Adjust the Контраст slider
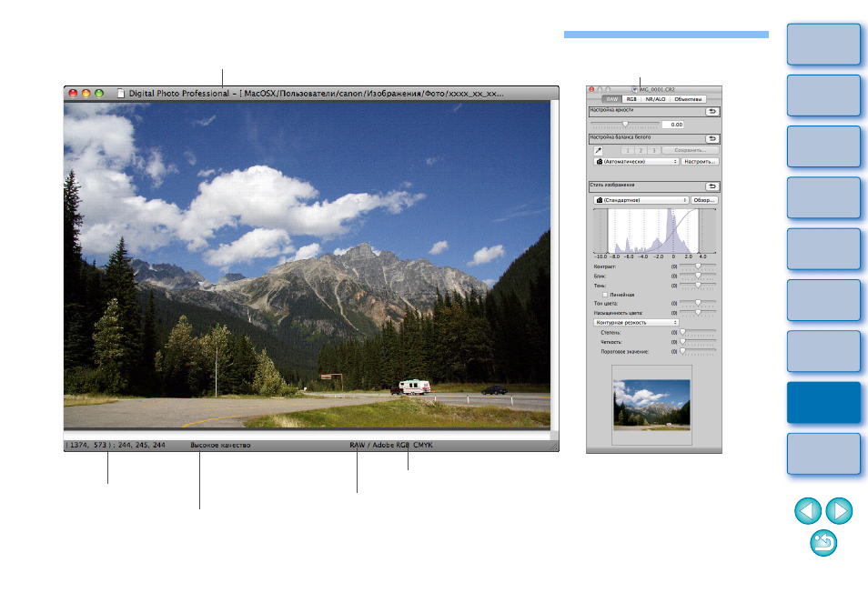Viewport: 868px width, 613px height. coord(698,266)
